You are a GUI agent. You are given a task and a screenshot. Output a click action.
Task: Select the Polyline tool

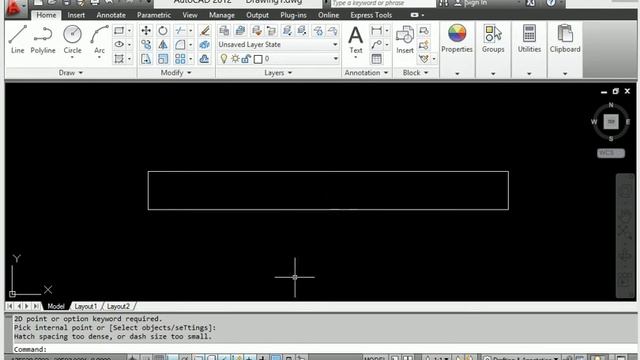click(43, 40)
